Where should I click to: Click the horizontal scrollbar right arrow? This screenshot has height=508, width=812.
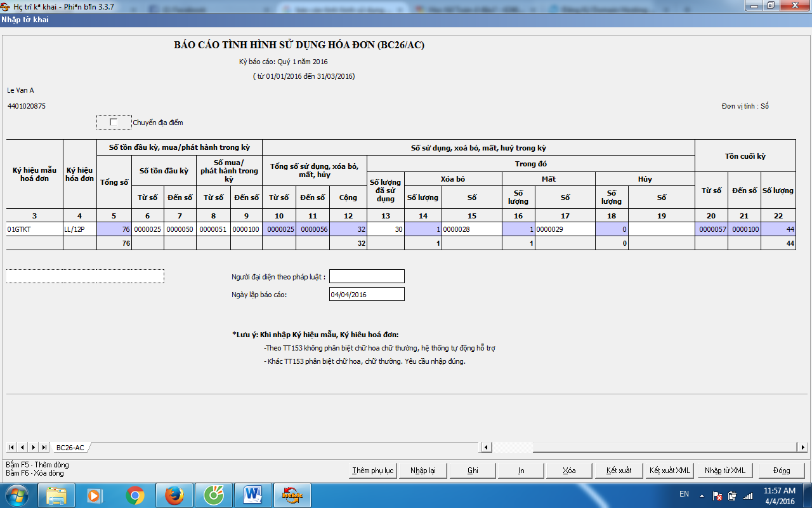(802, 448)
